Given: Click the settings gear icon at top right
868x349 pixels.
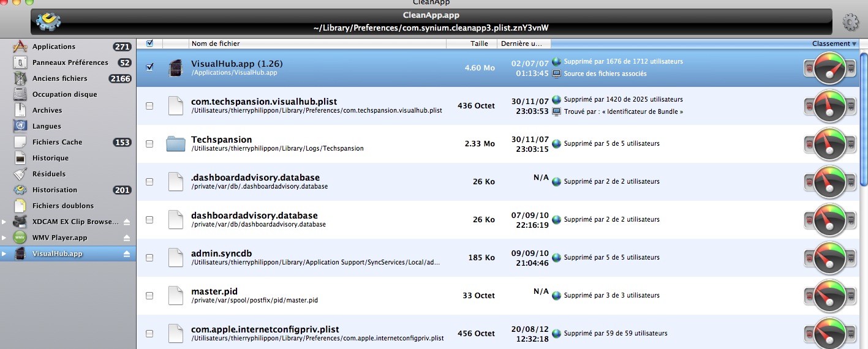Looking at the screenshot, I should pos(851,23).
